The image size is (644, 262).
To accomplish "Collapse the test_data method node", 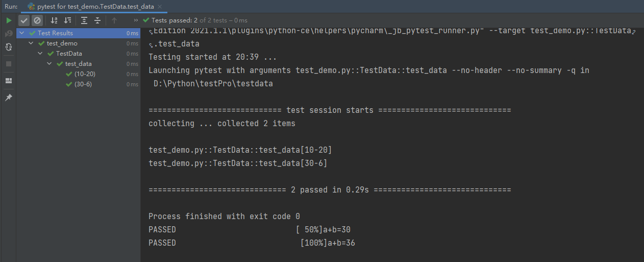I will pos(50,64).
